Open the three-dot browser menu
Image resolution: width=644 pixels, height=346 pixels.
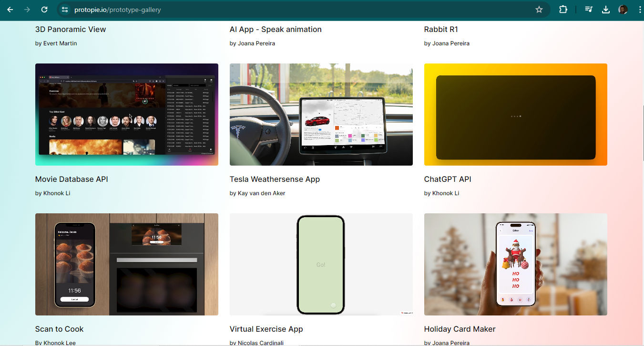tap(639, 9)
